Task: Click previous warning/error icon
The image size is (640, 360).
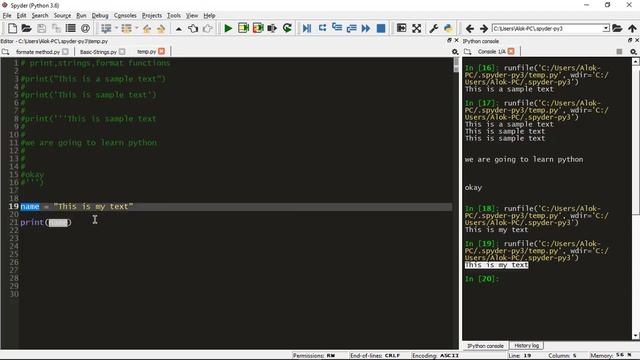Action: 147,28
